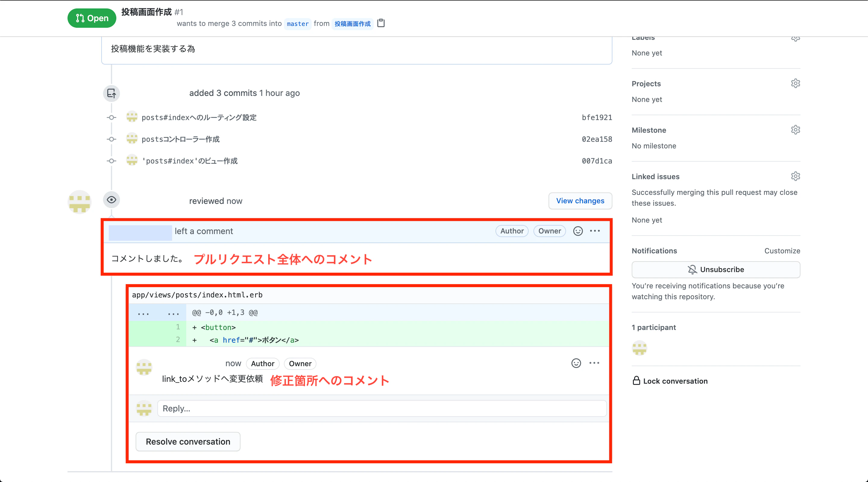Click commit dot beside postsコントローラー作成

[111, 139]
